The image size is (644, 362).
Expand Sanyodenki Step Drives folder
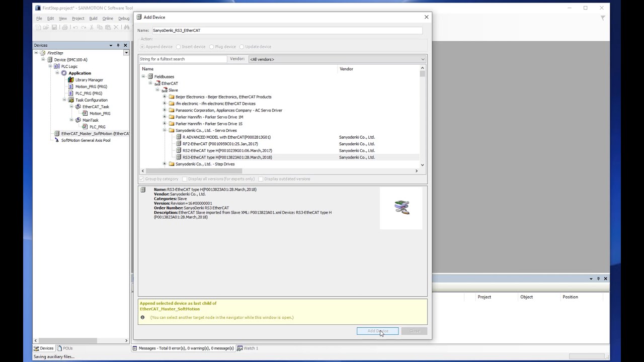[165, 164]
